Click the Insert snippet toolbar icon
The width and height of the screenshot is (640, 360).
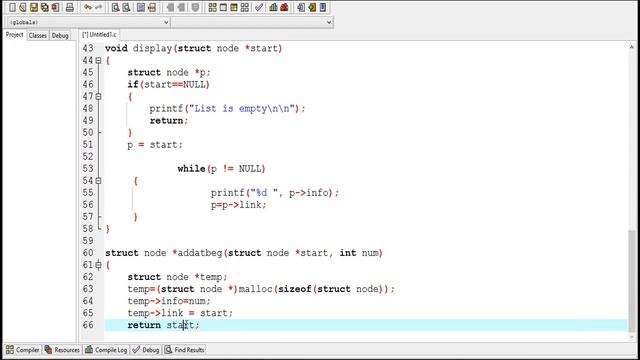coord(301,7)
